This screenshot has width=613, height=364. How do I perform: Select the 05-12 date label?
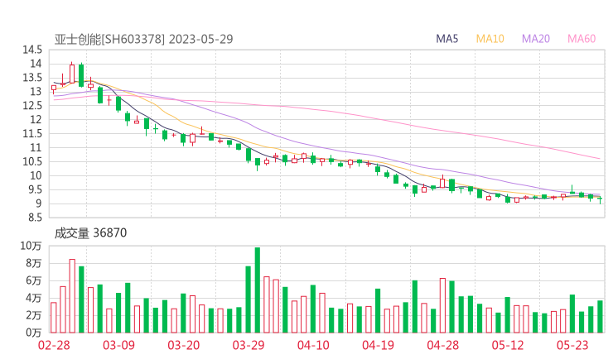point(508,345)
